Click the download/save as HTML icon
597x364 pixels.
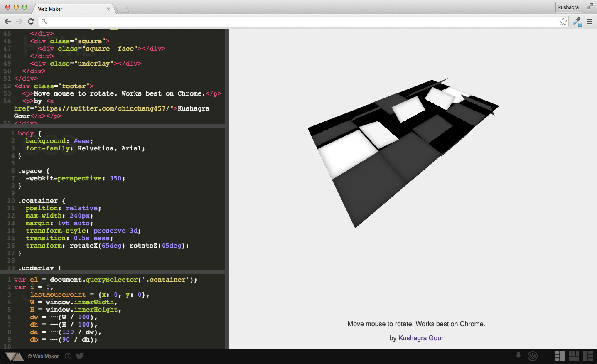pyautogui.click(x=518, y=356)
